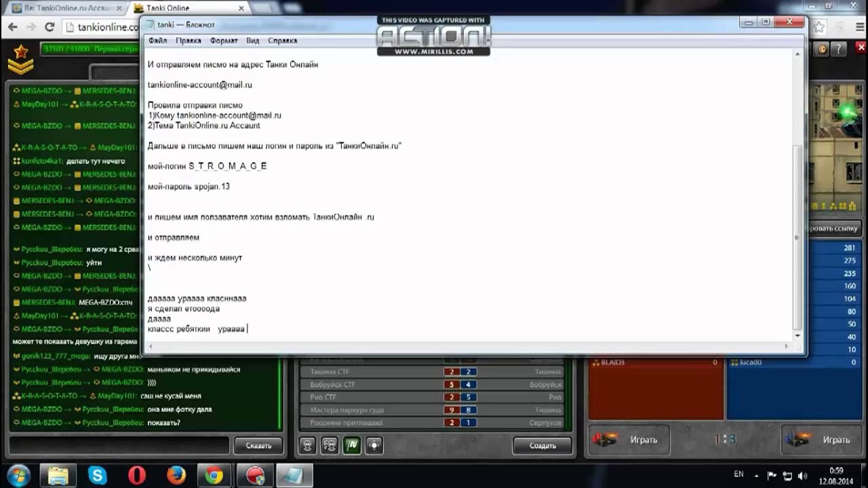Click the мой-пароль line in Notepad
868x488 pixels.
189,186
